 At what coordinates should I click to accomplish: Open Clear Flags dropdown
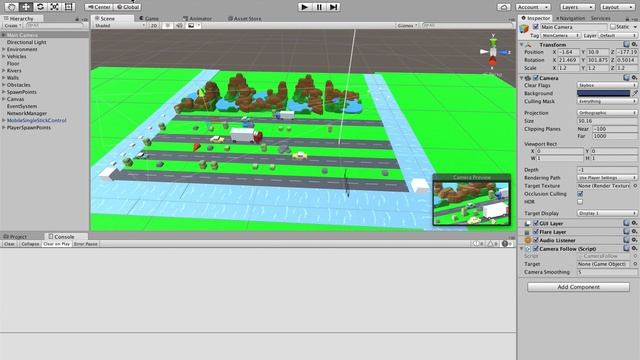[607, 85]
